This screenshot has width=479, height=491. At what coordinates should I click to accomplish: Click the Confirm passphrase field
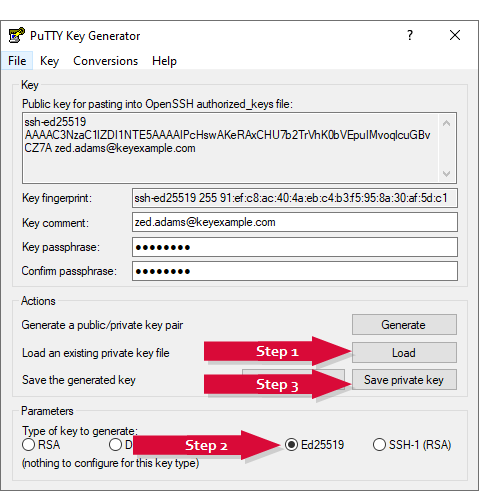[295, 271]
